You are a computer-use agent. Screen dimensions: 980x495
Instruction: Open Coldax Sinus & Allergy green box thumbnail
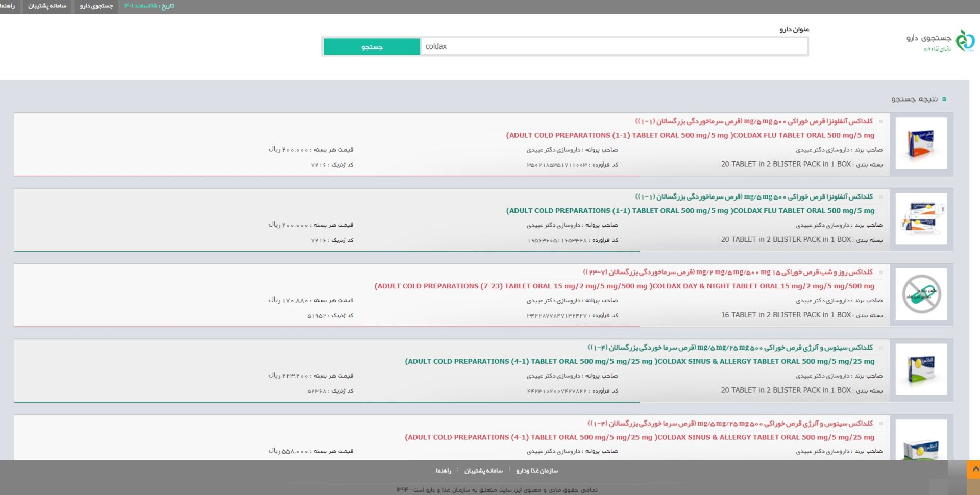coord(921,369)
